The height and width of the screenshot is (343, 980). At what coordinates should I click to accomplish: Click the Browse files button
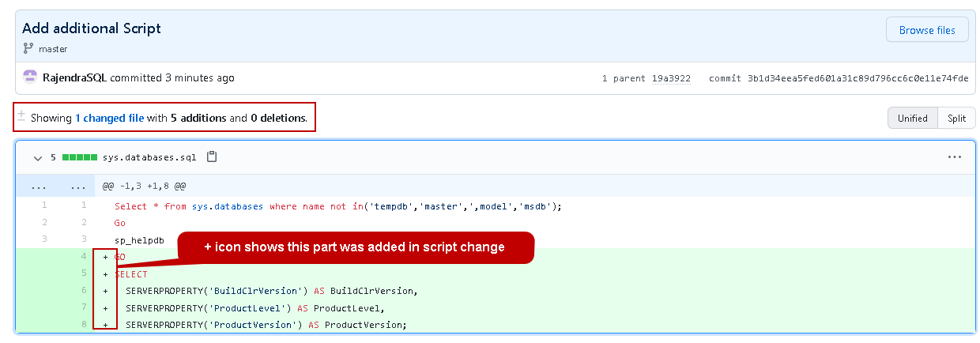927,31
